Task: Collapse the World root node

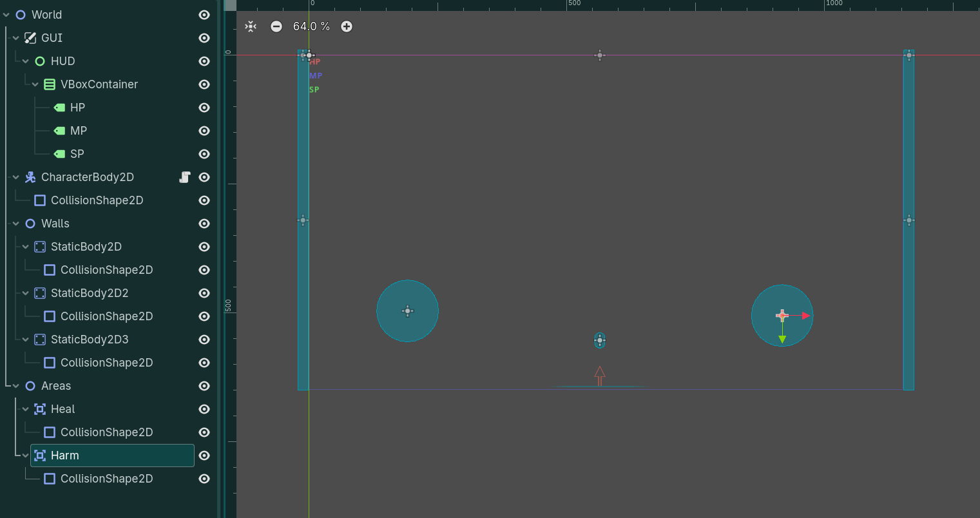Action: pos(6,15)
